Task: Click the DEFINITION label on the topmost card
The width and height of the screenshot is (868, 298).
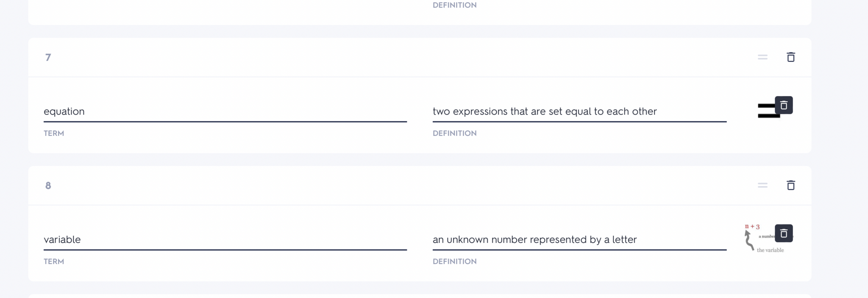Action: point(454,5)
